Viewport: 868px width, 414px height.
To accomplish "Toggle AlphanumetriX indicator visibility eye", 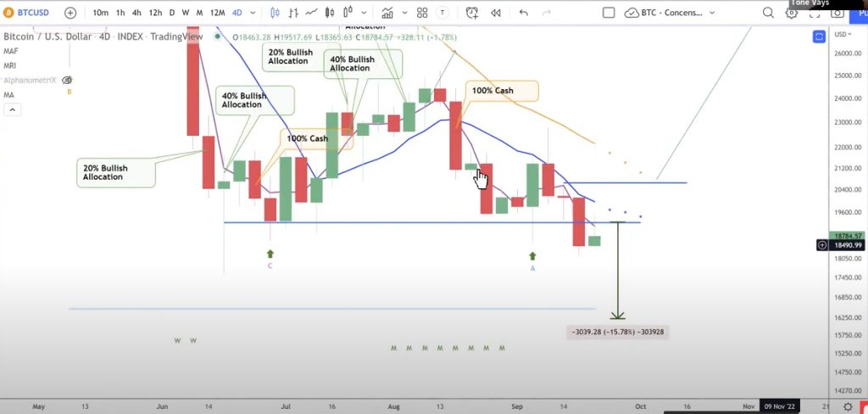I will 68,81.
